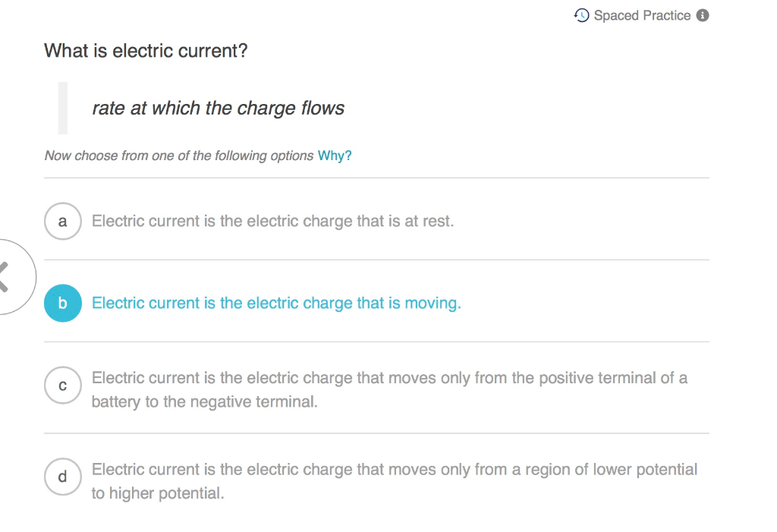Click the quoted text 'rate at which the charge flows'
Screen dimensions: 777x532
[x=218, y=108]
